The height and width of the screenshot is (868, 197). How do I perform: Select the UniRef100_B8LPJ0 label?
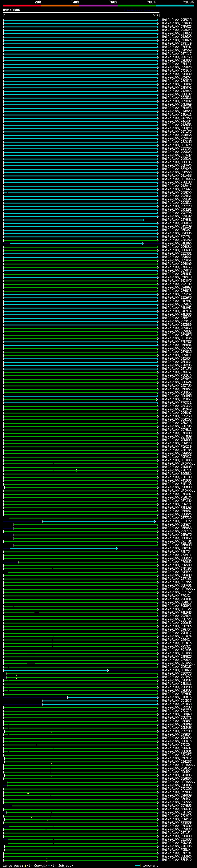[x=177, y=860]
